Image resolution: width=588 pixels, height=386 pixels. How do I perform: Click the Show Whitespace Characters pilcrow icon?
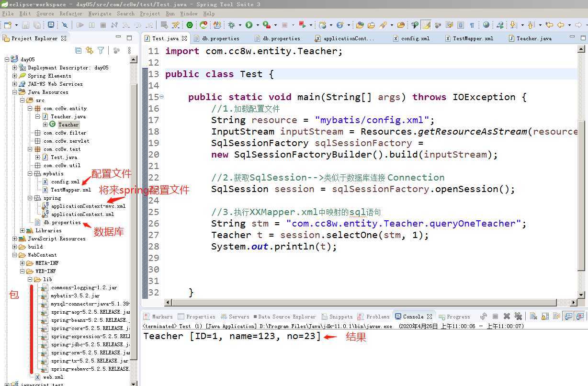[x=472, y=24]
